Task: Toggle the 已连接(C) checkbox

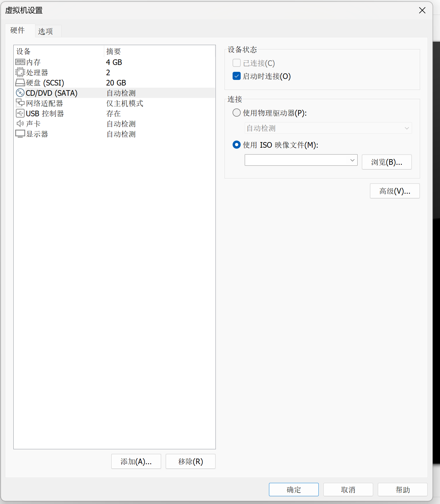Action: (x=237, y=63)
